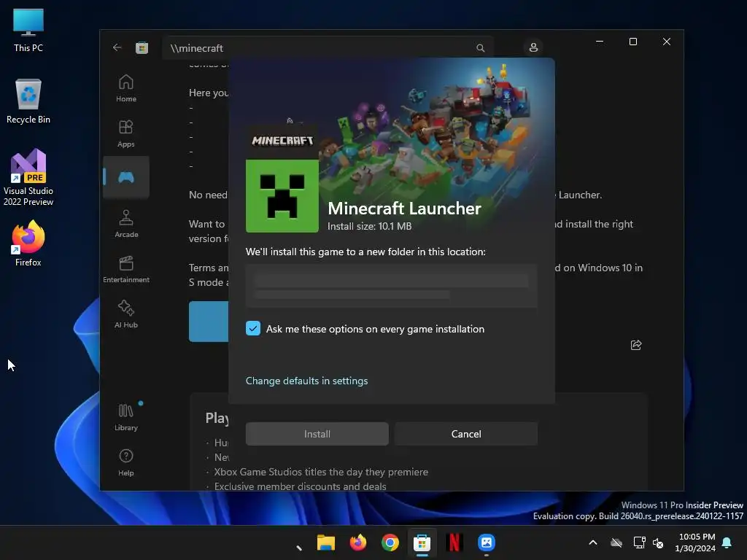Select the Gaming controller sidebar icon
Screen dimensions: 747x560
coord(125,177)
